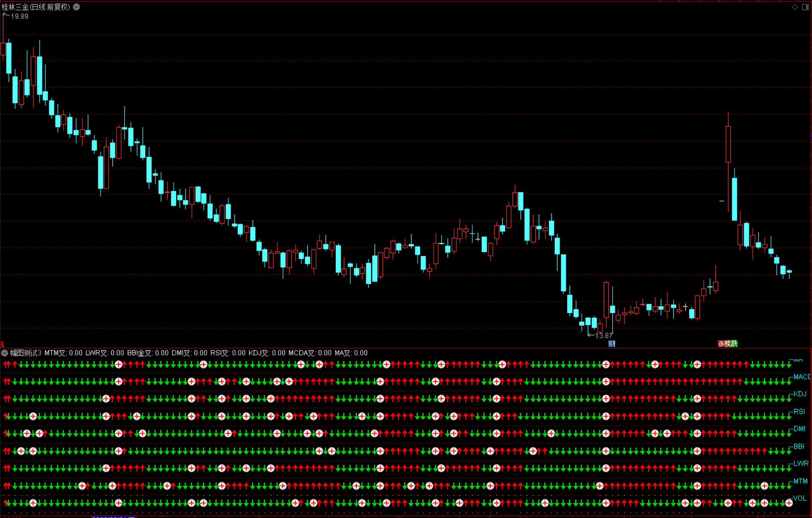Click the green 跌 tag below chart
This screenshot has height=518, width=812.
tap(734, 344)
